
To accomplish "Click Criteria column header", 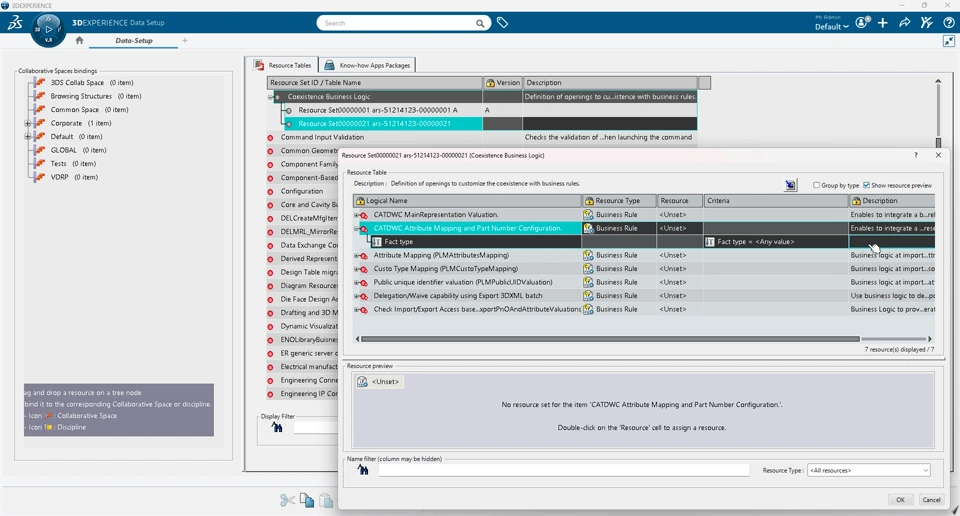I will pos(776,201).
